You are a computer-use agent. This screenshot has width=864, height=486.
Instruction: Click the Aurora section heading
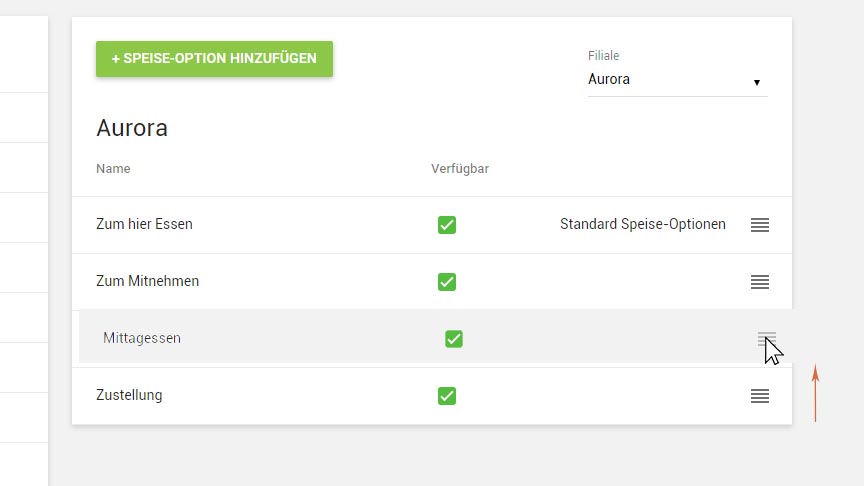pyautogui.click(x=132, y=128)
